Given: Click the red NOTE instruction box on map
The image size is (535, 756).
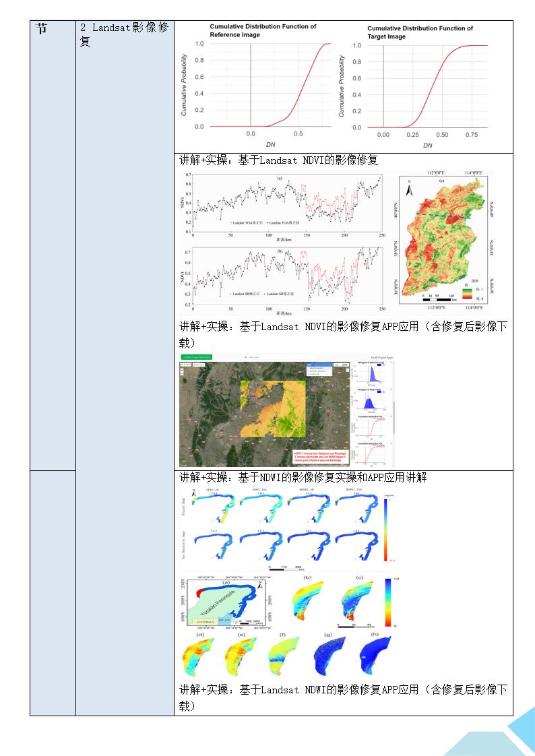Looking at the screenshot, I should pos(320,457).
